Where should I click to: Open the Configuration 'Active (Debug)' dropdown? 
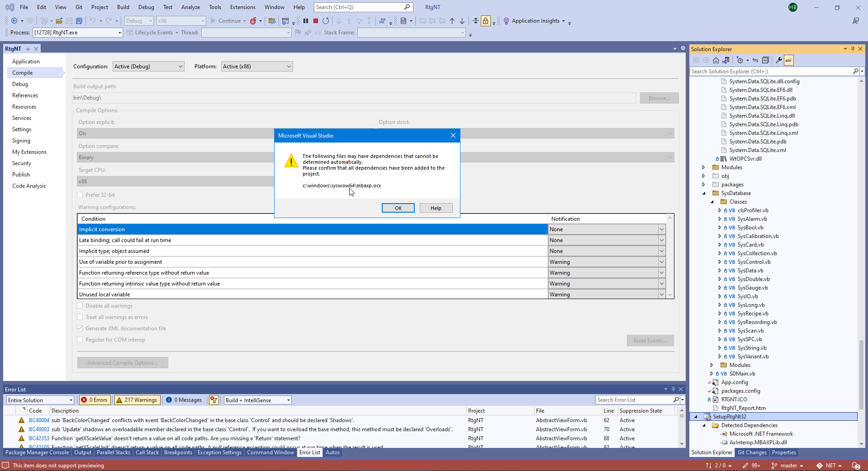[x=148, y=67]
